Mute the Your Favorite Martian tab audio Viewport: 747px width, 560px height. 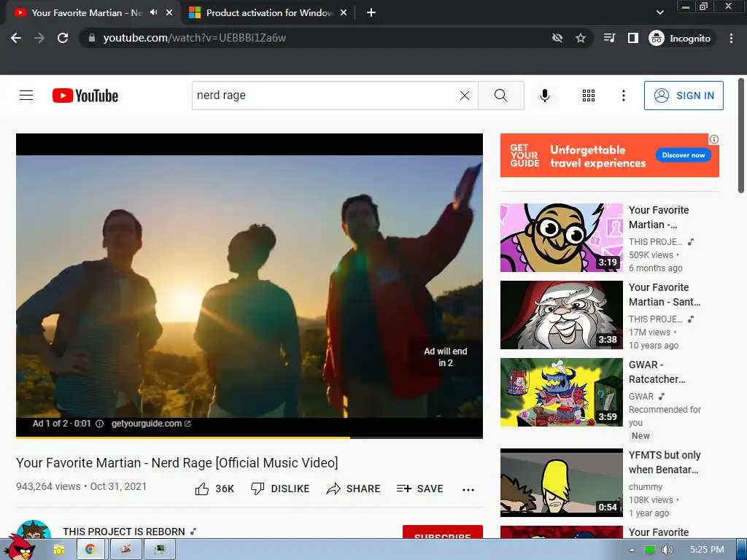coord(153,12)
